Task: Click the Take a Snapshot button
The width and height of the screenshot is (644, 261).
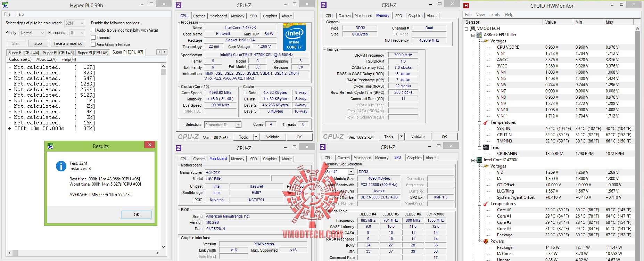Action: pos(68,43)
